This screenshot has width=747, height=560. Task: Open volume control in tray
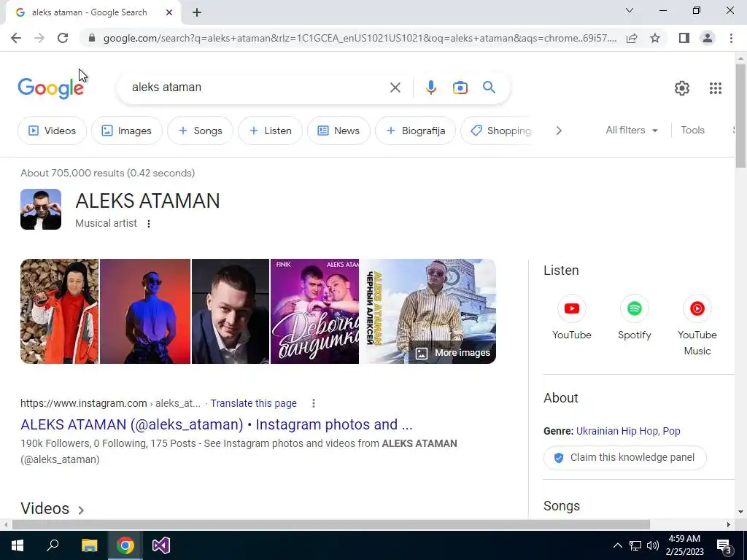pyautogui.click(x=653, y=545)
